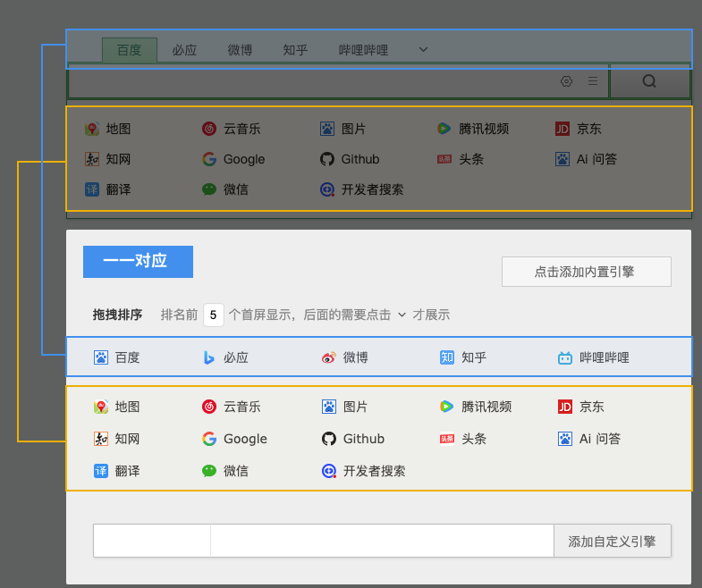702x588 pixels.
Task: Click 微博 icon in sort list
Action: coord(329,357)
